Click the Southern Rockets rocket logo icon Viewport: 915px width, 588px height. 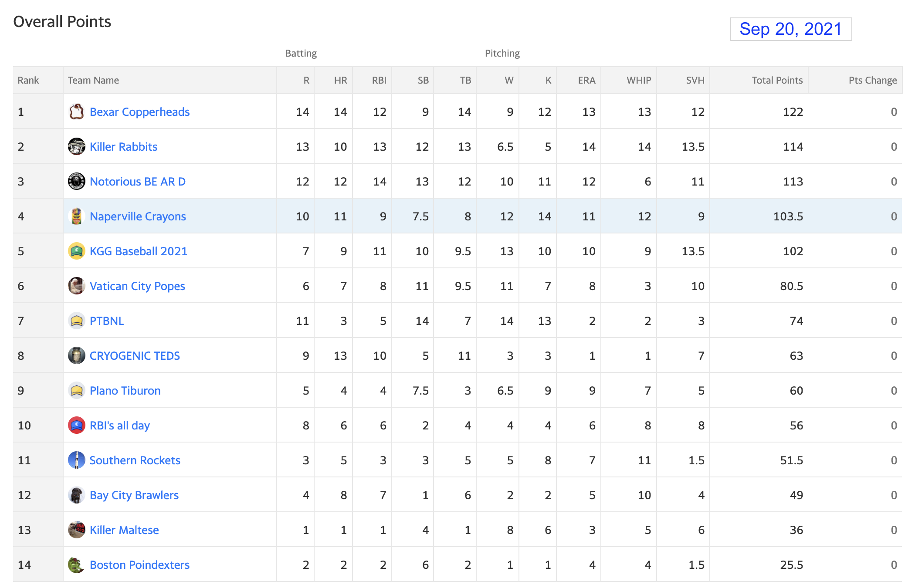(76, 460)
